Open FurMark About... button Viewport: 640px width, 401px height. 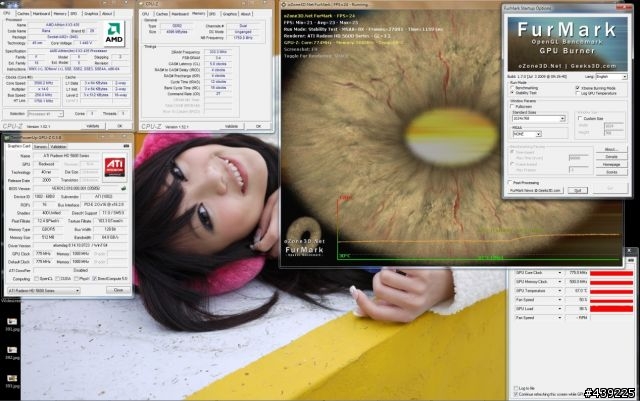click(x=611, y=149)
